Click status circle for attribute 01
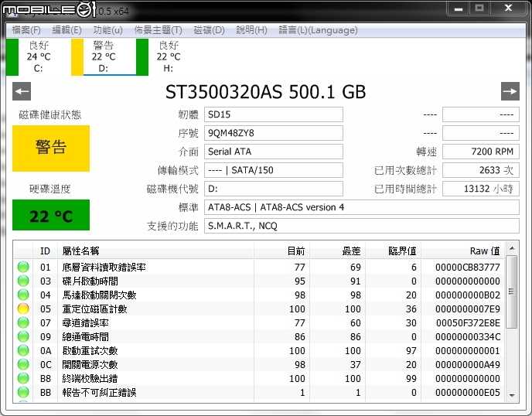 pyautogui.click(x=23, y=267)
